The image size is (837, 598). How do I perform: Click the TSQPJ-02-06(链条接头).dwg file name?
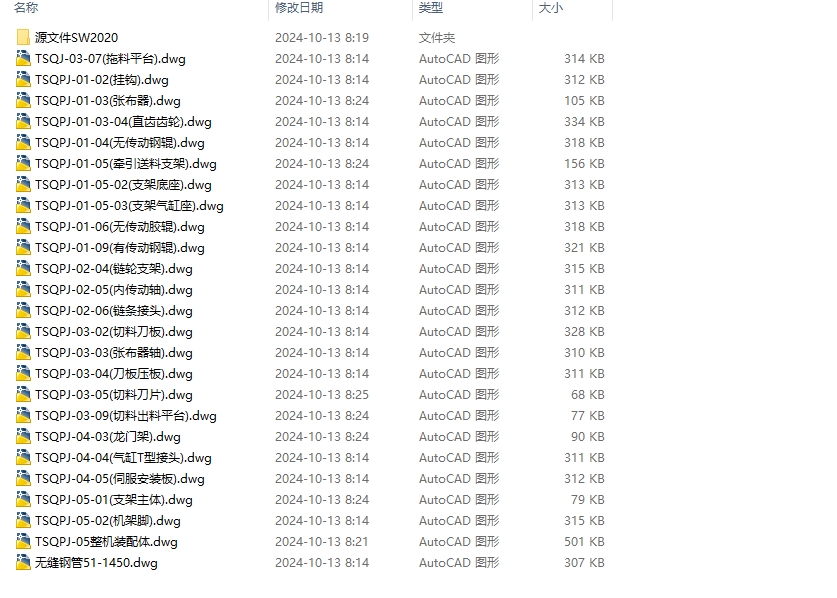coord(114,311)
